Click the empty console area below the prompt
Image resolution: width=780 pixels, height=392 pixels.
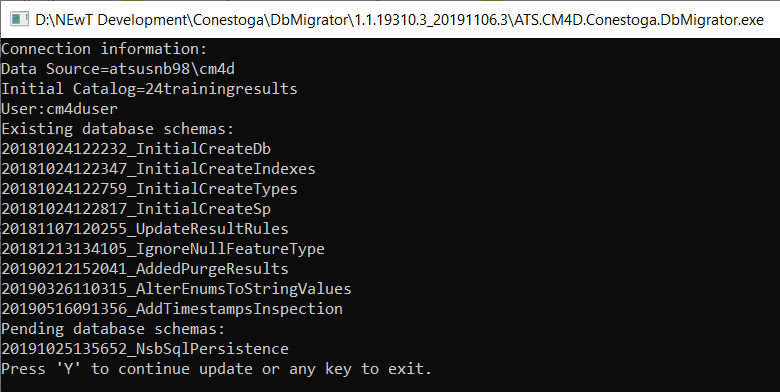(x=390, y=385)
